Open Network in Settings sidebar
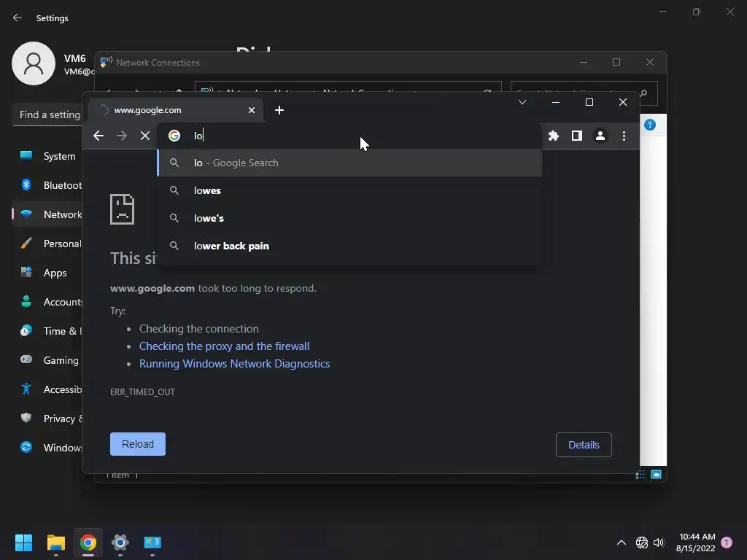Viewport: 747px width, 560px height. point(47,214)
